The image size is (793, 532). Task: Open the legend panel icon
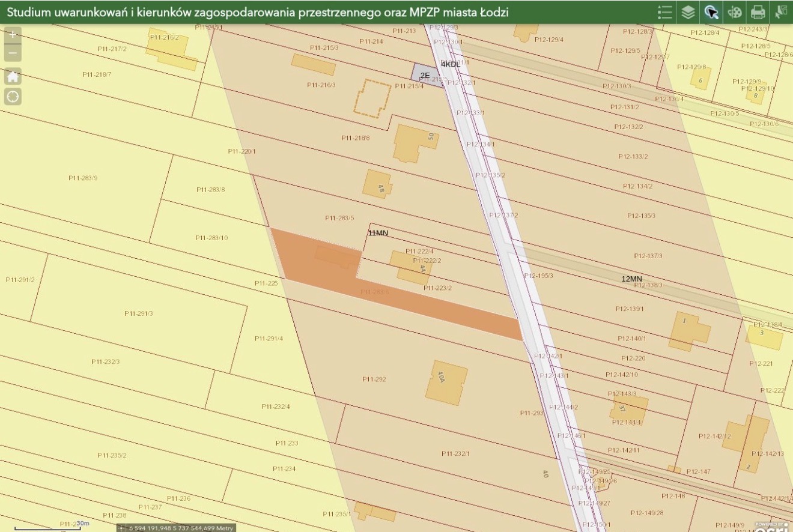point(665,12)
